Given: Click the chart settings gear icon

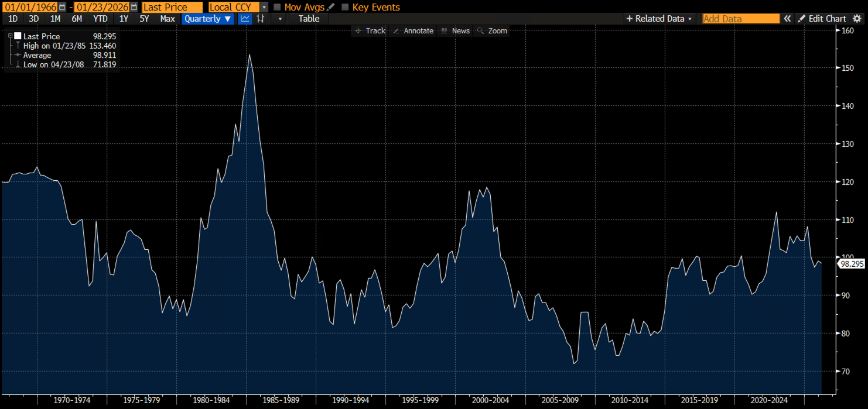Looking at the screenshot, I should click(x=857, y=19).
